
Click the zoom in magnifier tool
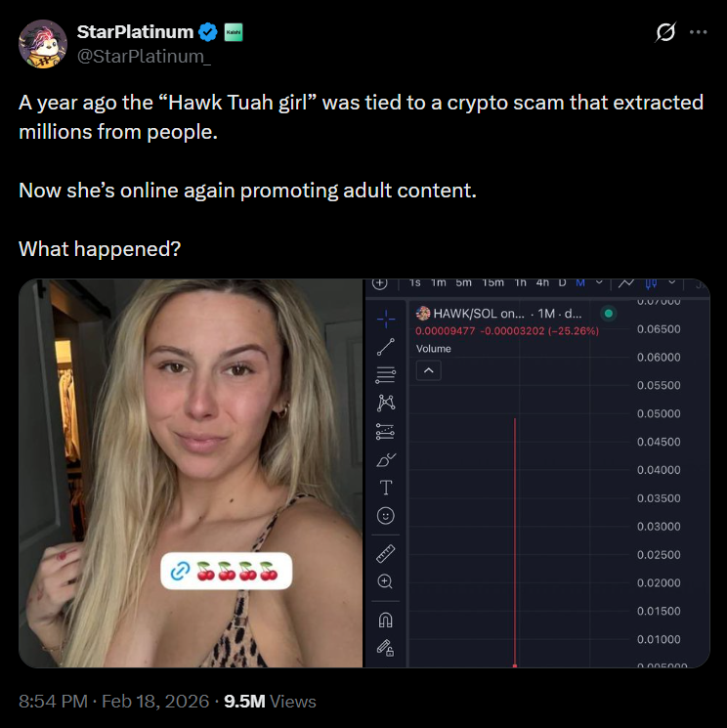pos(385,581)
